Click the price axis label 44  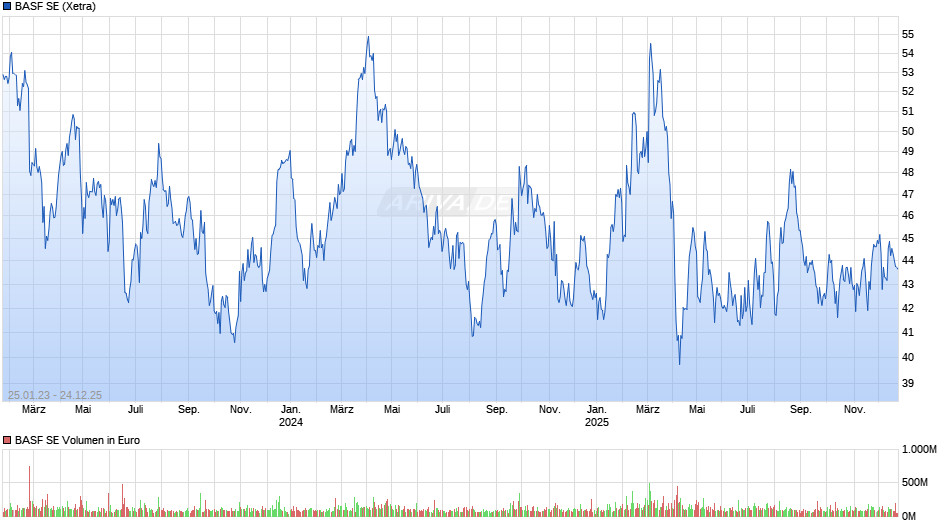tap(908, 260)
